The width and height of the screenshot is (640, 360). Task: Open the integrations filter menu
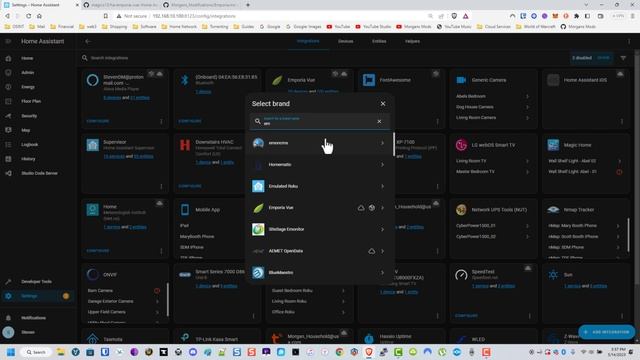click(623, 58)
